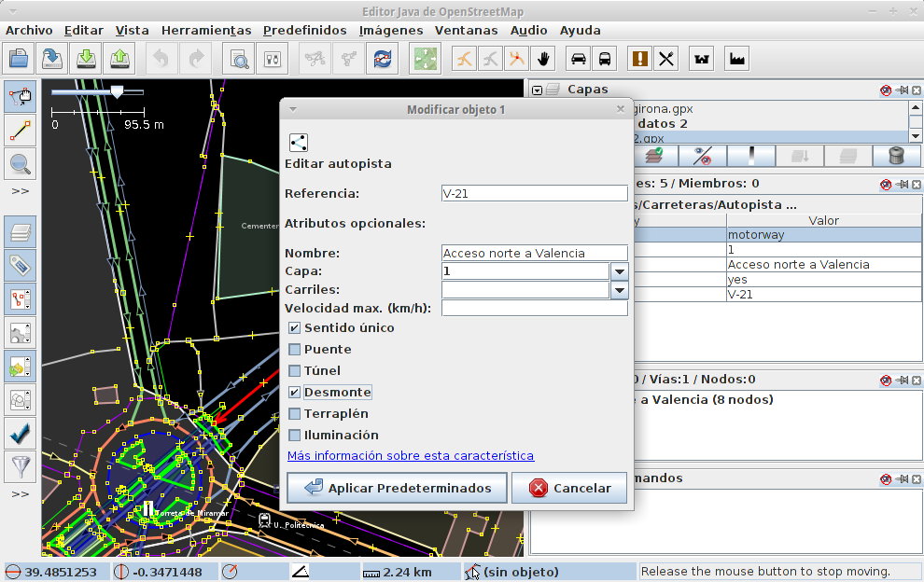Open the Herramientas menu
The image size is (924, 582).
[205, 30]
